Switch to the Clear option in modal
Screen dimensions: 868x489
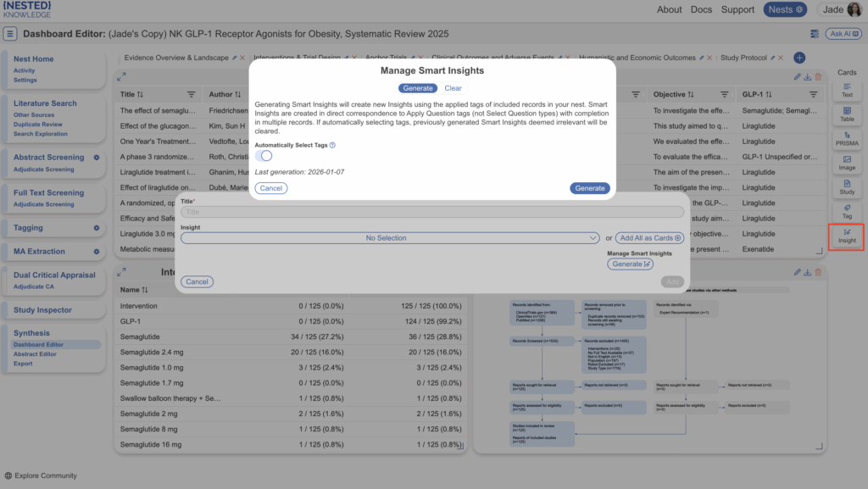(x=453, y=88)
